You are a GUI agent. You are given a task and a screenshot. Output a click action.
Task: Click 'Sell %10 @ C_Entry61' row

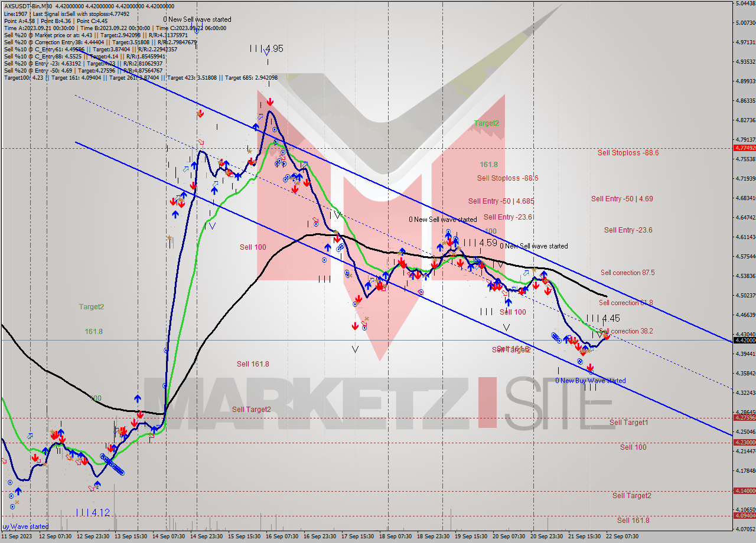tap(91, 49)
